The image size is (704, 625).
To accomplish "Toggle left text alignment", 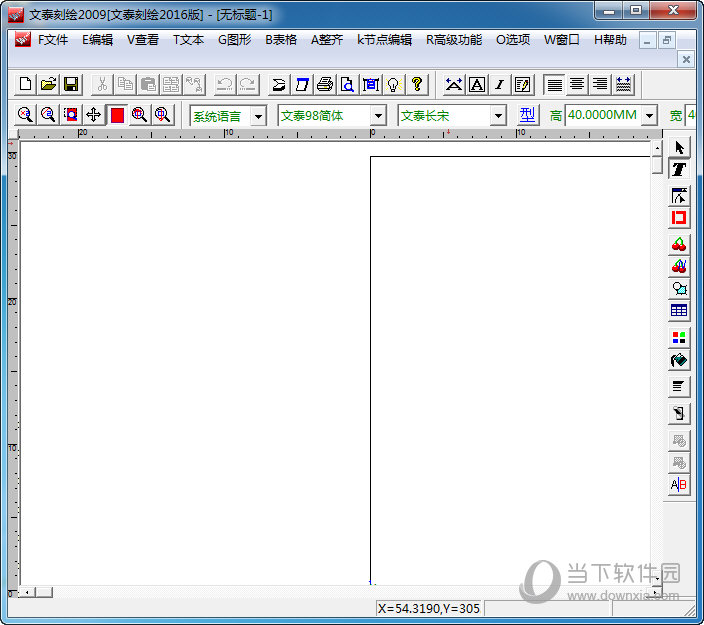I will 554,84.
